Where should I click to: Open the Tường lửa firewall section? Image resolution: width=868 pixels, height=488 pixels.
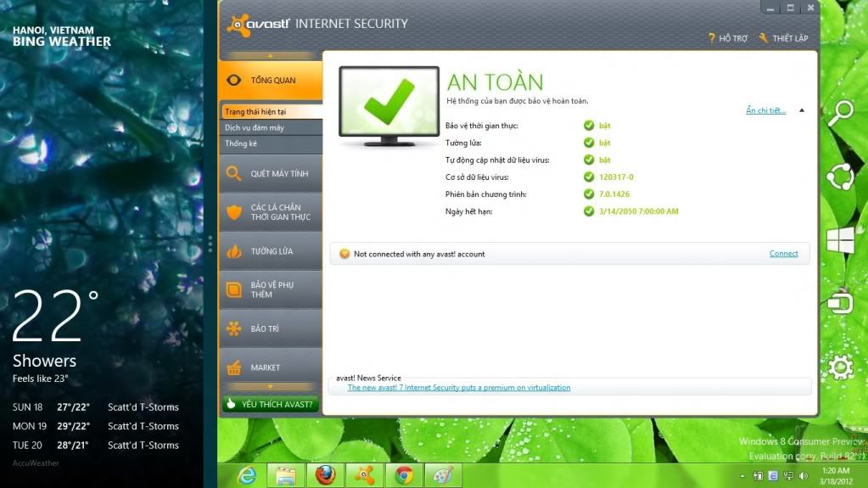coord(271,251)
